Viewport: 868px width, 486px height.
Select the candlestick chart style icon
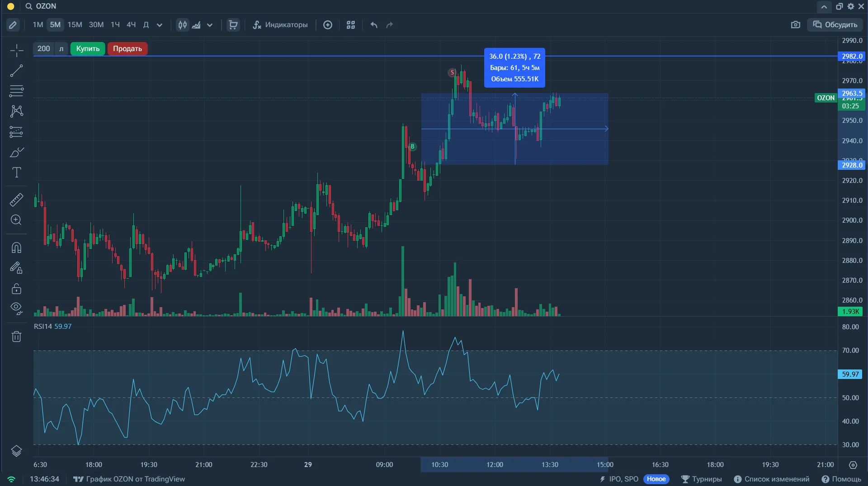[x=183, y=25]
